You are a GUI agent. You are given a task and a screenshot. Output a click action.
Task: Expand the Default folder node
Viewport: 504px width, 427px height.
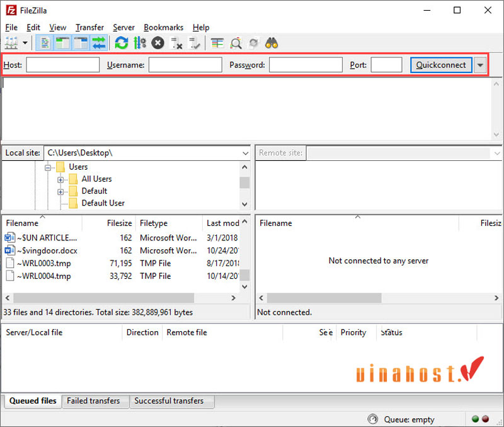point(60,192)
